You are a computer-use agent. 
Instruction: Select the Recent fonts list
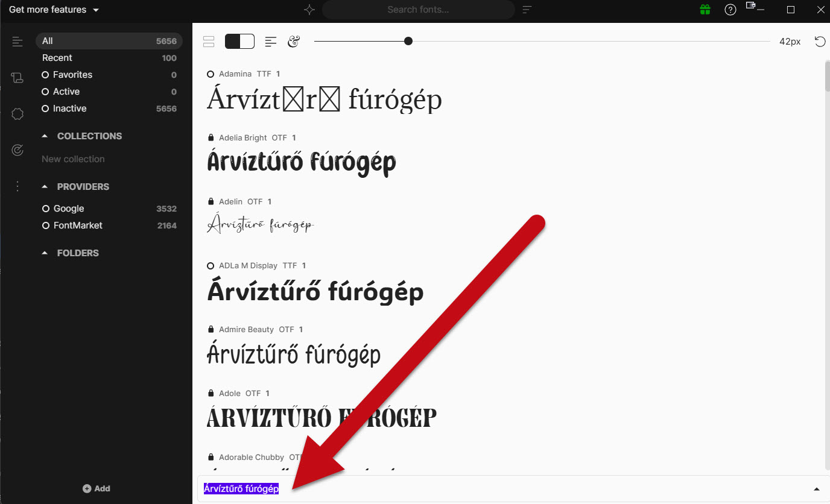click(x=57, y=58)
